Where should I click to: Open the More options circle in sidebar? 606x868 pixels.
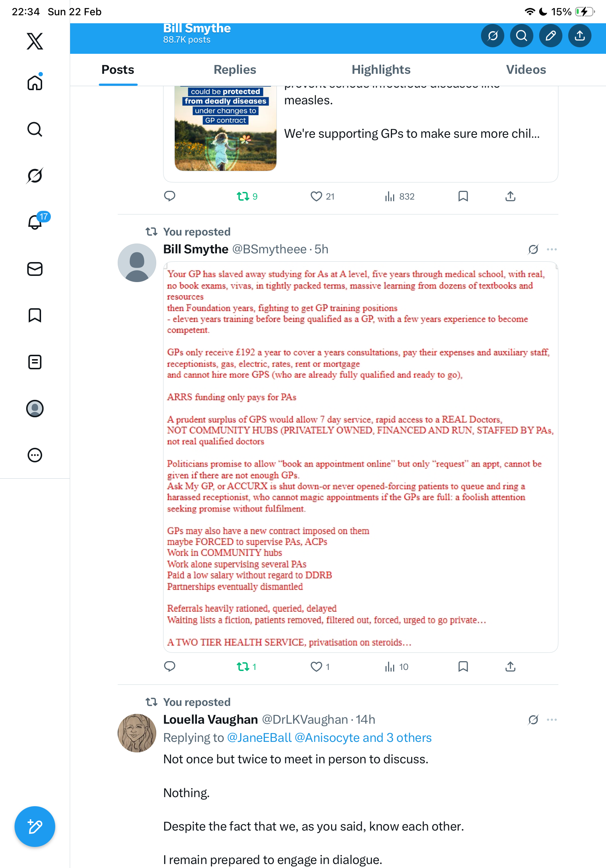click(x=35, y=455)
